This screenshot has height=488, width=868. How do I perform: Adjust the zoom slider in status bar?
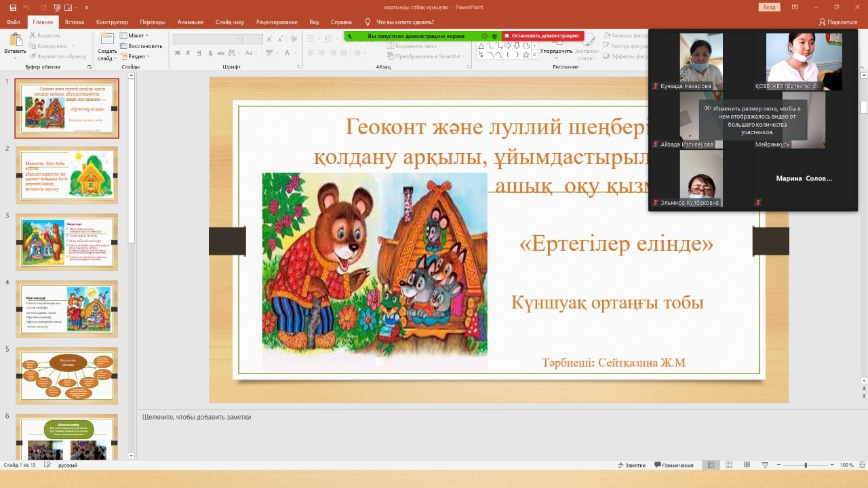point(806,465)
